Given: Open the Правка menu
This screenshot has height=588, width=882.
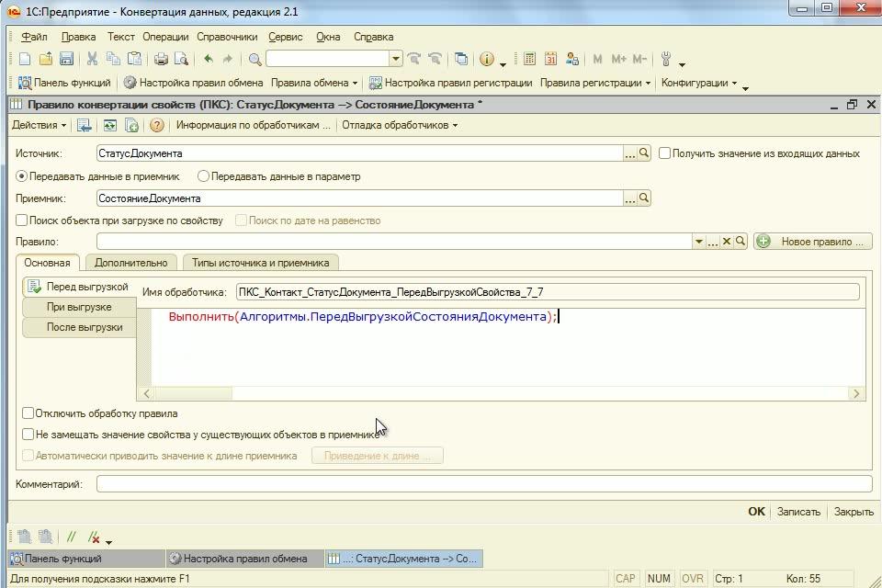Looking at the screenshot, I should (78, 37).
